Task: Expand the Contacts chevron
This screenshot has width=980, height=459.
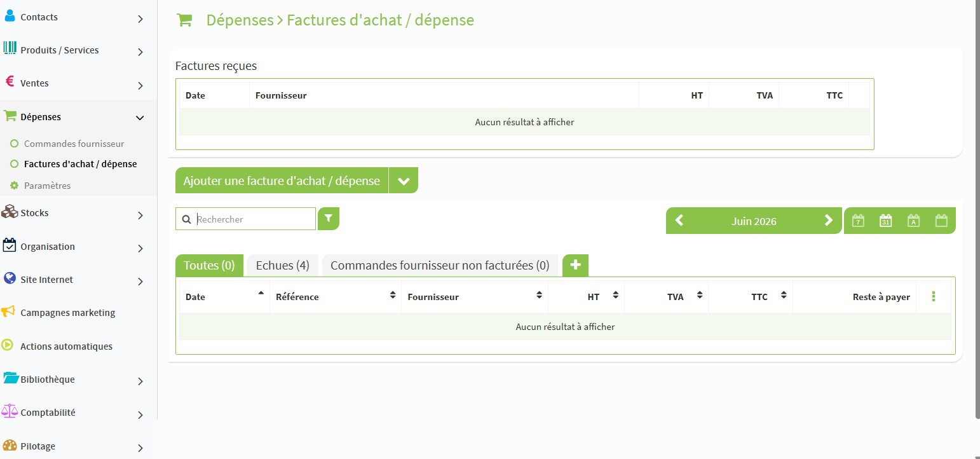Action: (140, 19)
